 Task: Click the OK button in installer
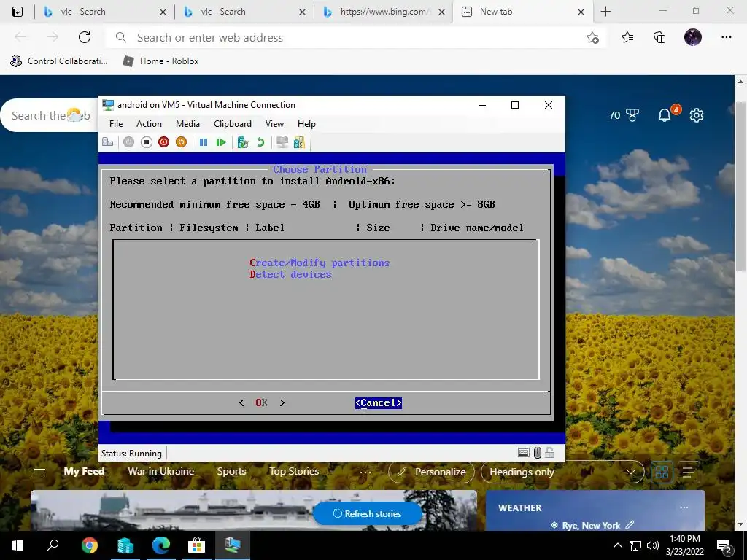(x=262, y=402)
